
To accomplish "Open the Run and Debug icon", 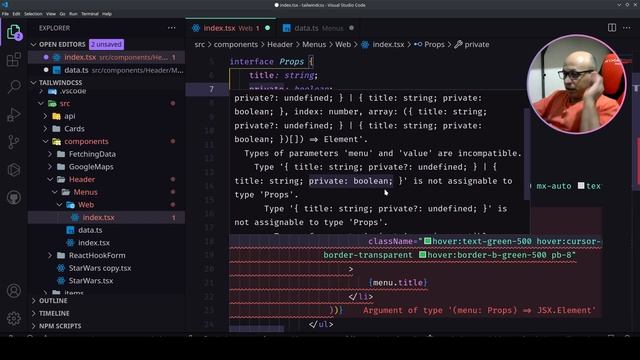I will tap(14, 115).
